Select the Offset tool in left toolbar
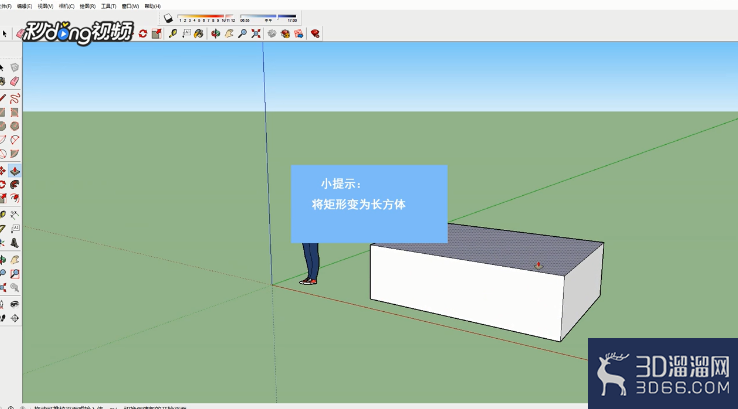This screenshot has height=409, width=738. pyautogui.click(x=15, y=198)
